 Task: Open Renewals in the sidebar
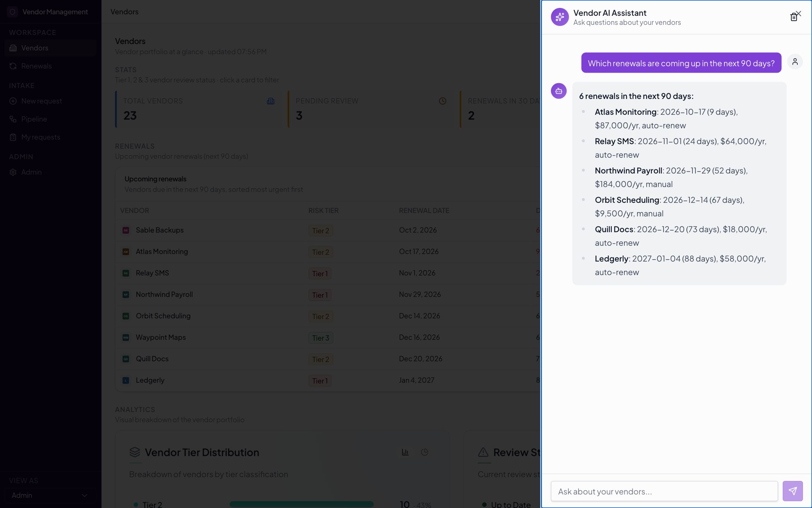pos(50,66)
